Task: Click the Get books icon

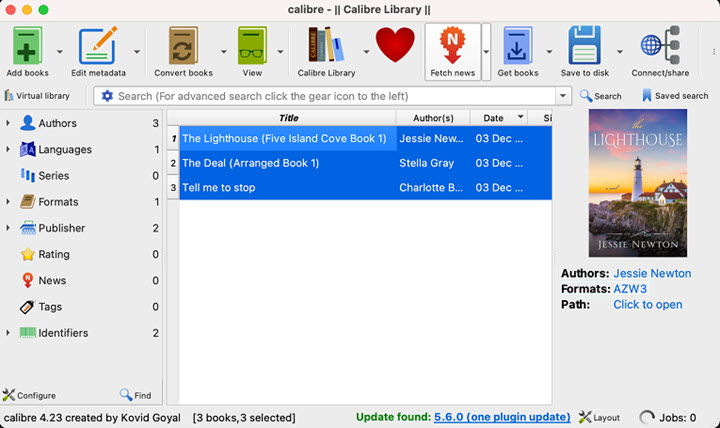Action: point(518,45)
